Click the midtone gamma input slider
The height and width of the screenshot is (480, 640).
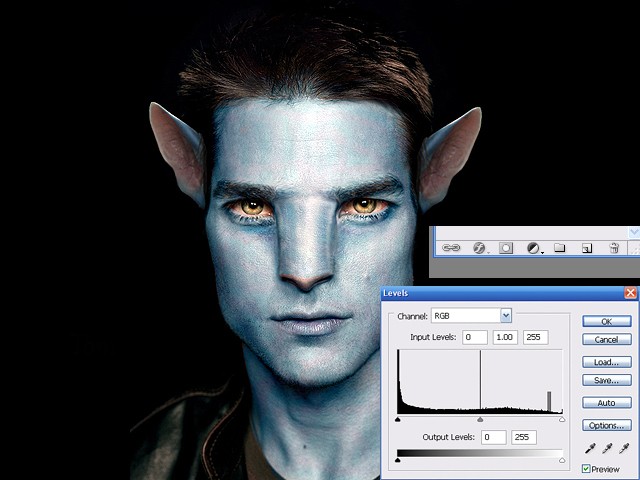[x=480, y=419]
